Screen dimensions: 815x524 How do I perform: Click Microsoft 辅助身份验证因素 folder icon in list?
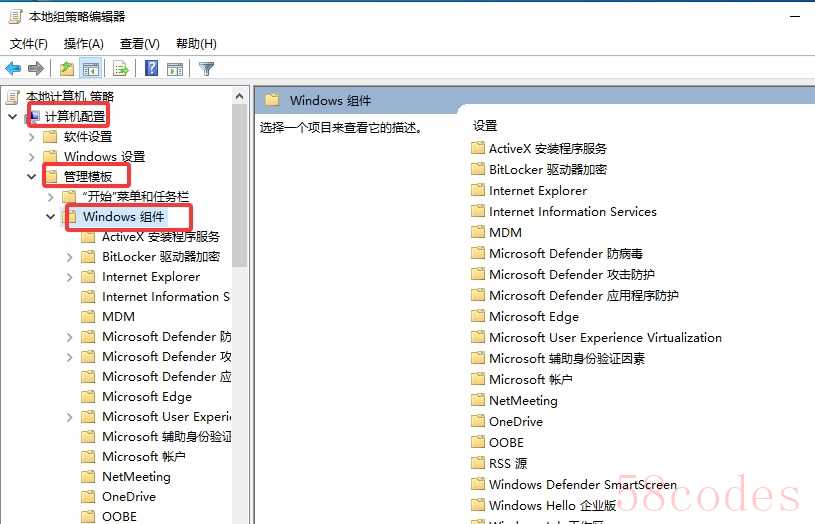click(x=478, y=359)
